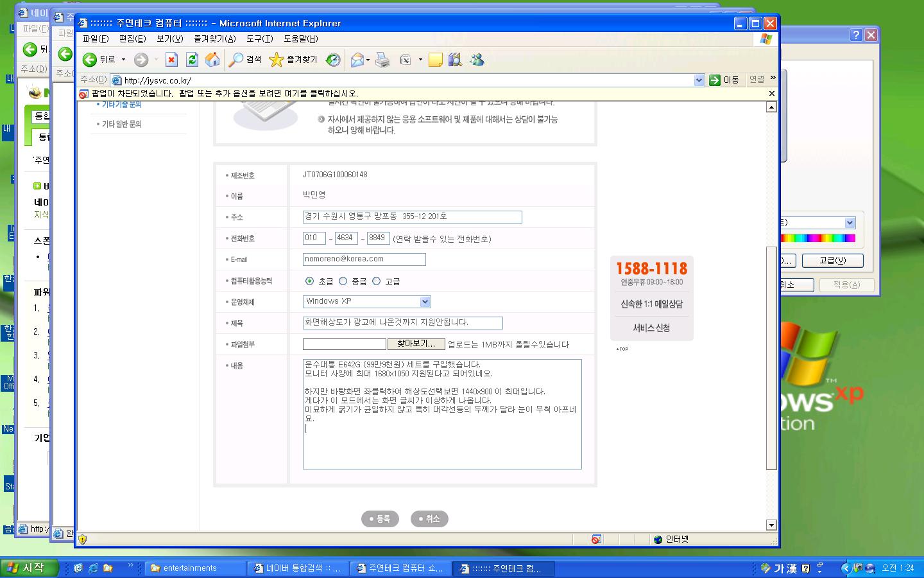The image size is (924, 578).
Task: Click the Research books icon
Action: [x=455, y=60]
